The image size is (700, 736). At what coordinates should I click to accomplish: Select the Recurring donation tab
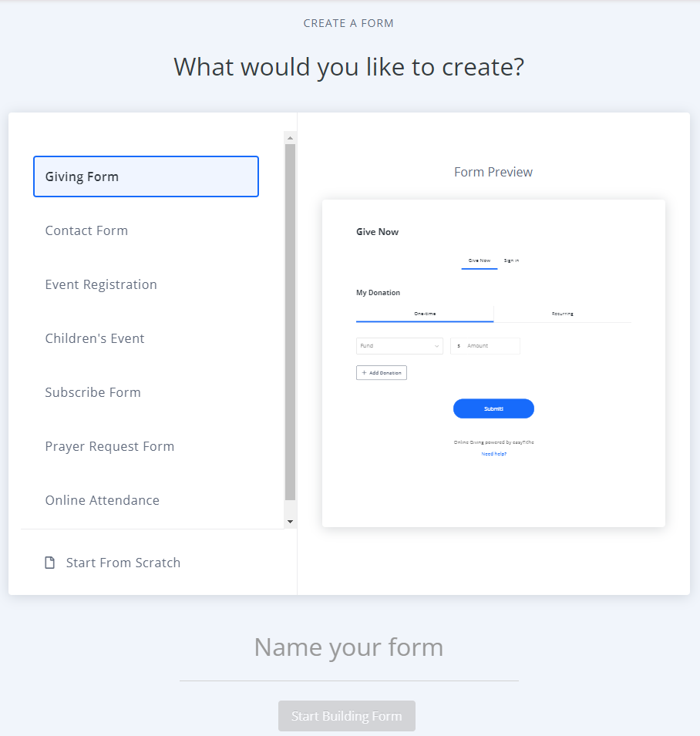tap(562, 314)
